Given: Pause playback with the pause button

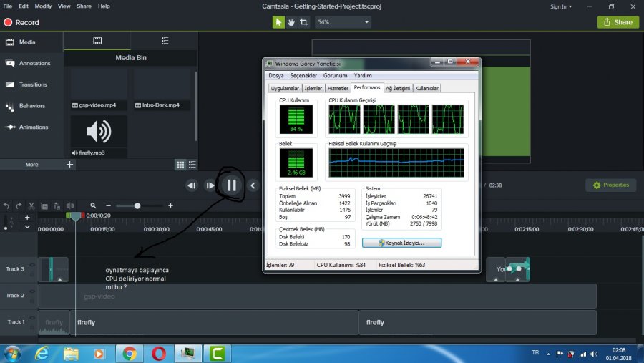Looking at the screenshot, I should coord(232,185).
